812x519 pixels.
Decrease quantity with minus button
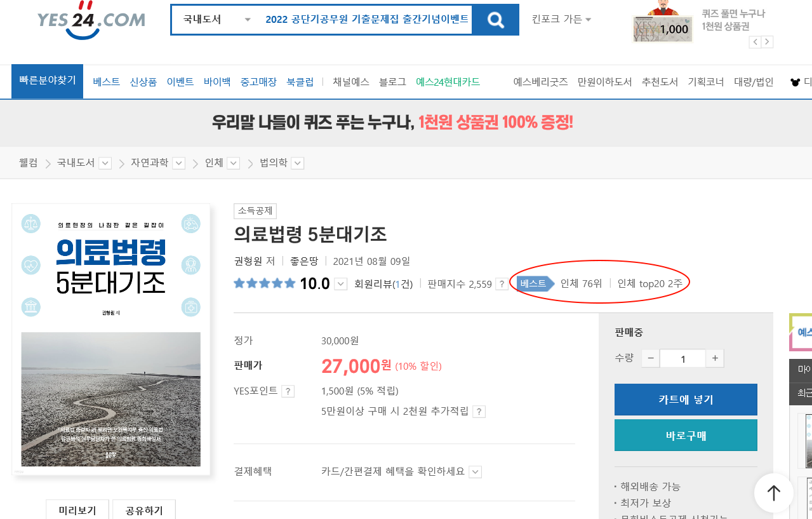651,358
